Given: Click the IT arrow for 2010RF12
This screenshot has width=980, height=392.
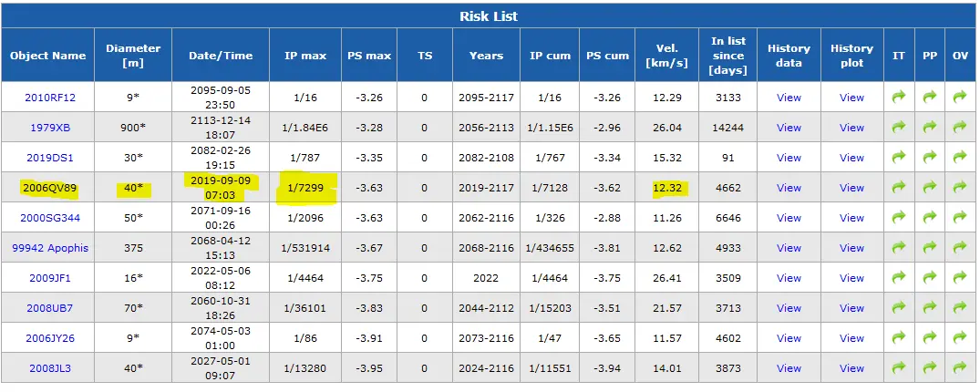Looking at the screenshot, I should pyautogui.click(x=899, y=97).
